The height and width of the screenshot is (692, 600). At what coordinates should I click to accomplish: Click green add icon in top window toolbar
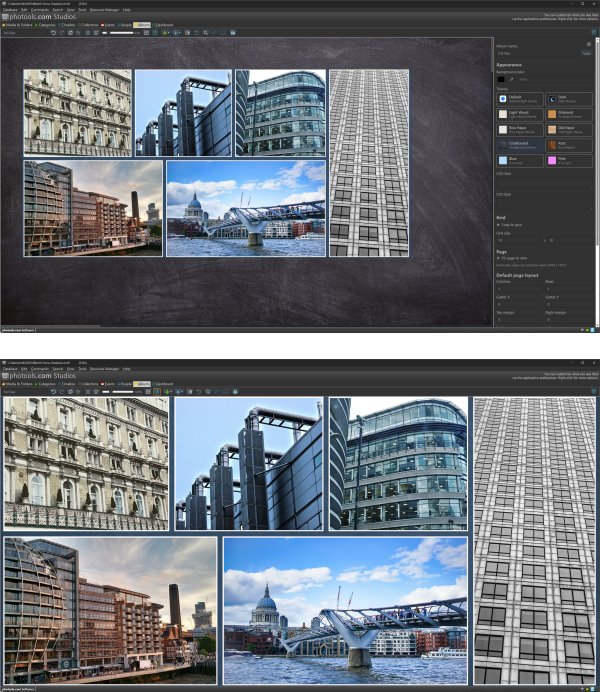(x=165, y=33)
